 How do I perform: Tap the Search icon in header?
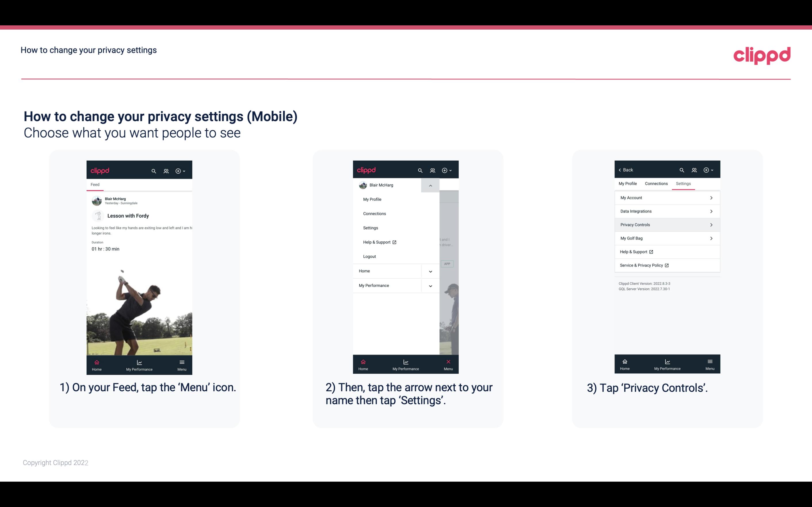[x=154, y=171]
